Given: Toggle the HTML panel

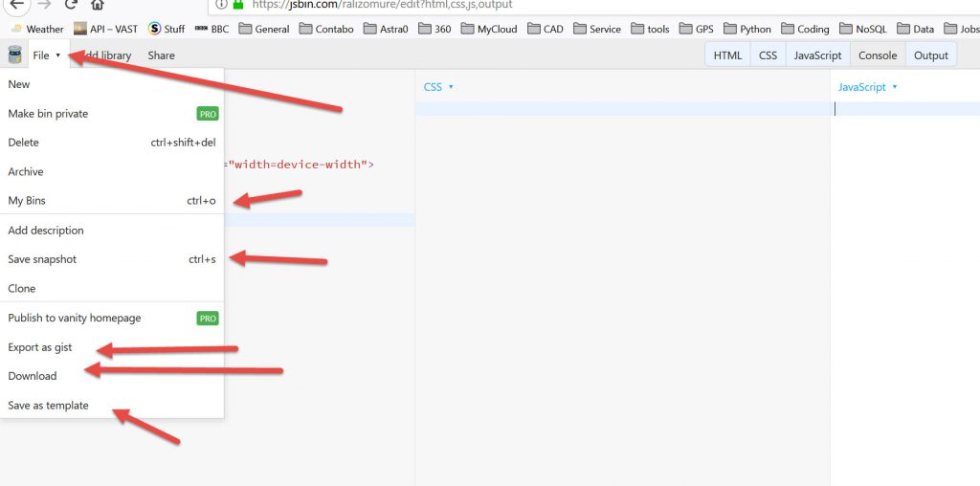Looking at the screenshot, I should point(727,55).
